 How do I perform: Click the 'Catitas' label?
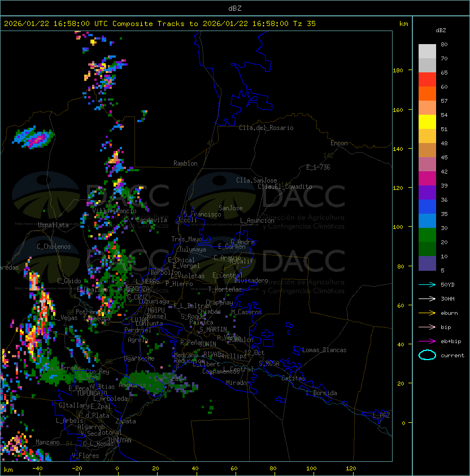tap(293, 378)
